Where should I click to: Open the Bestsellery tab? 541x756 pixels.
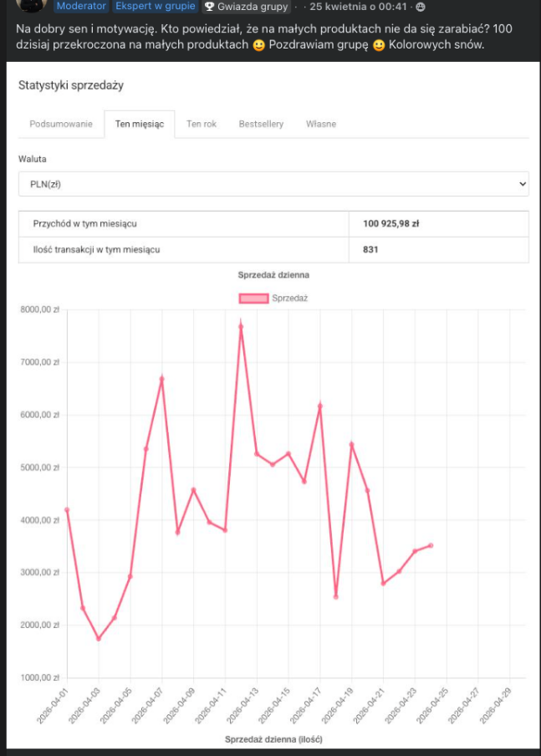coord(261,124)
